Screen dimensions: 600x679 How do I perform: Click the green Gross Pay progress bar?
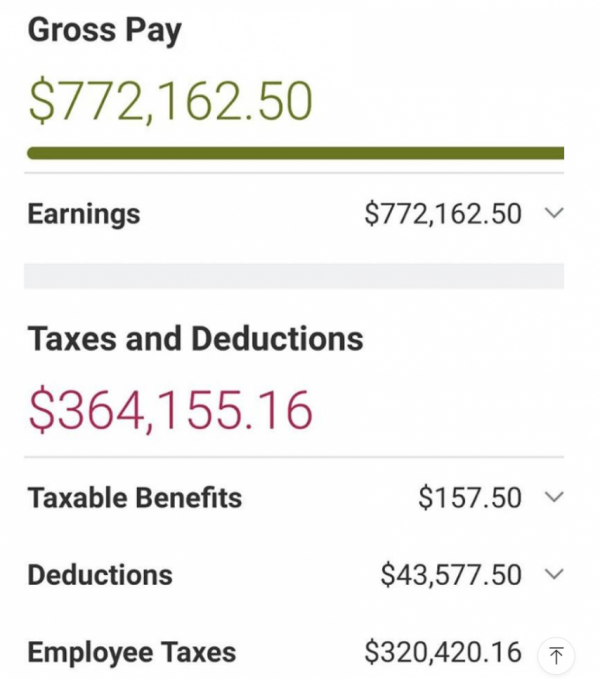coord(295,153)
